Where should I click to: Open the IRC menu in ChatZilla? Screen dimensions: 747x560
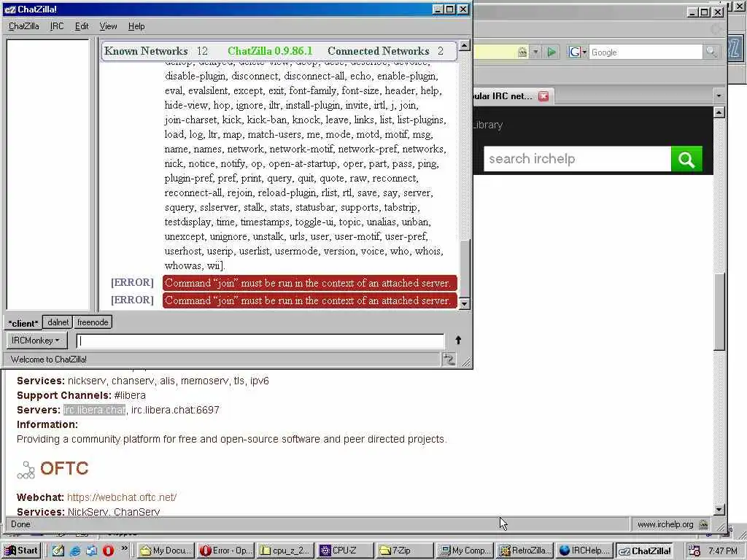[x=57, y=26]
